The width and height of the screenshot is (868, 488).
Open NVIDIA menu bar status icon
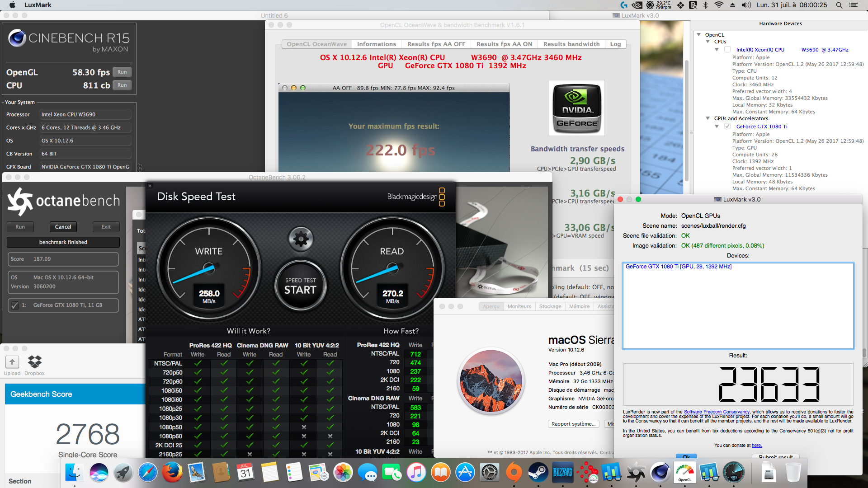pyautogui.click(x=637, y=5)
